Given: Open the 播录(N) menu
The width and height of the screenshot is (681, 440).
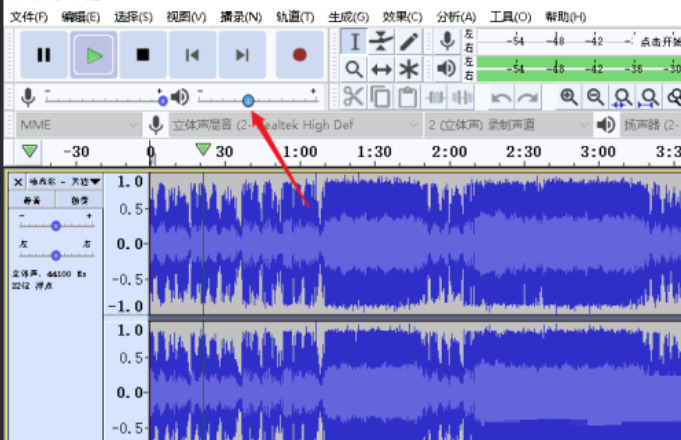Looking at the screenshot, I should 241,17.
